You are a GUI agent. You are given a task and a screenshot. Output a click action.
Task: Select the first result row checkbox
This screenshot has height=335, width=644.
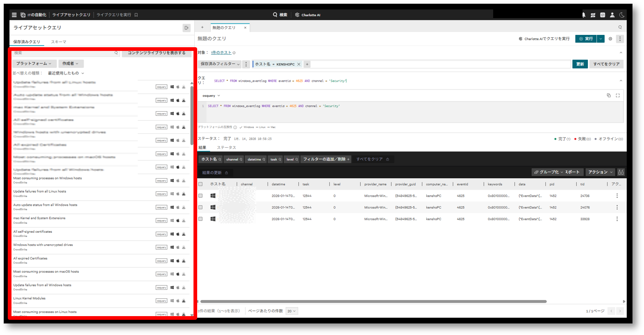click(x=200, y=196)
